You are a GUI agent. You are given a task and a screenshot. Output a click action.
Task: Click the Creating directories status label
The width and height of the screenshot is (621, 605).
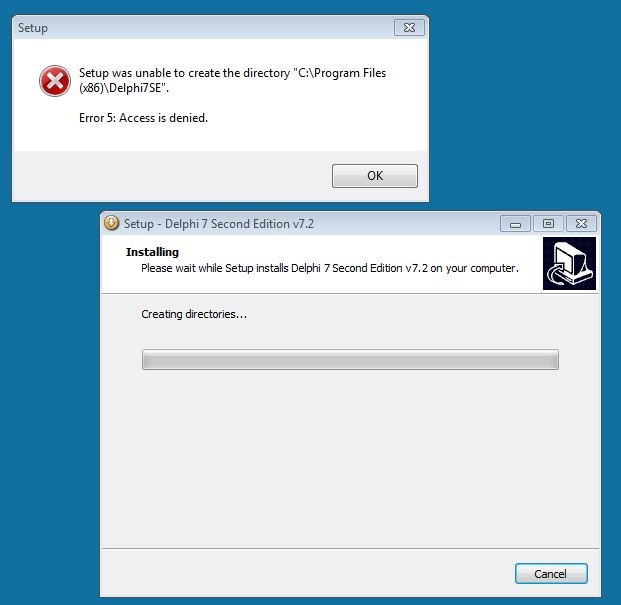[x=194, y=314]
